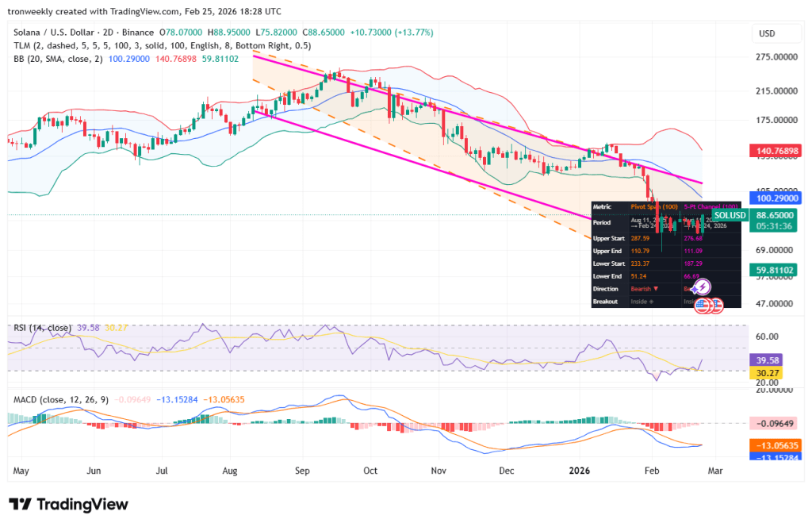Click the -13.15284 blue MACD legend value

pyautogui.click(x=177, y=400)
